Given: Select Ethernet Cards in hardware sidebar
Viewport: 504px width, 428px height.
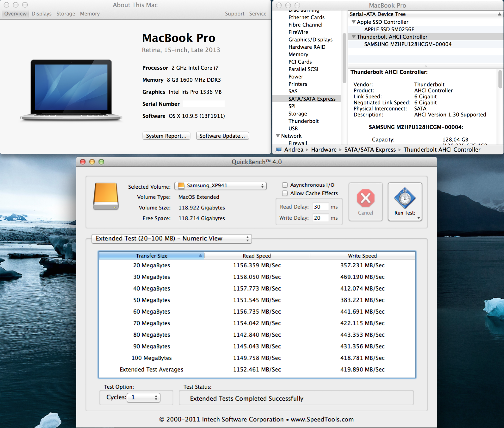Looking at the screenshot, I should [306, 17].
